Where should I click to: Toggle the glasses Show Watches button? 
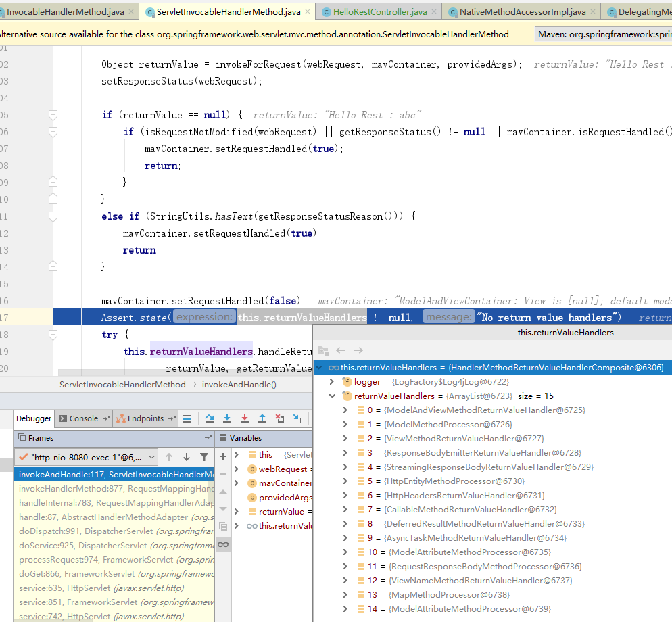point(223,544)
